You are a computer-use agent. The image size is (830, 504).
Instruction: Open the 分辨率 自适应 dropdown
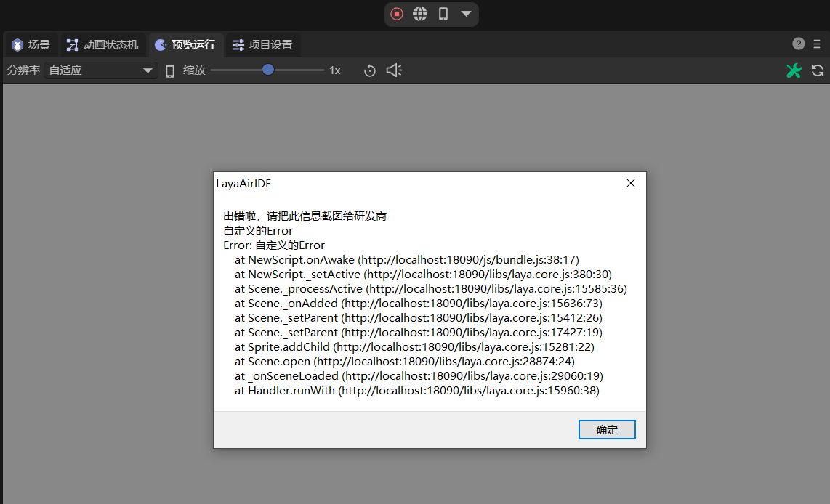pos(100,70)
